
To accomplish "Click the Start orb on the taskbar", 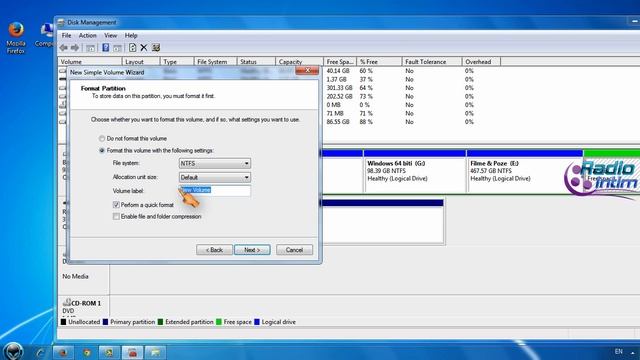I will click(x=13, y=351).
